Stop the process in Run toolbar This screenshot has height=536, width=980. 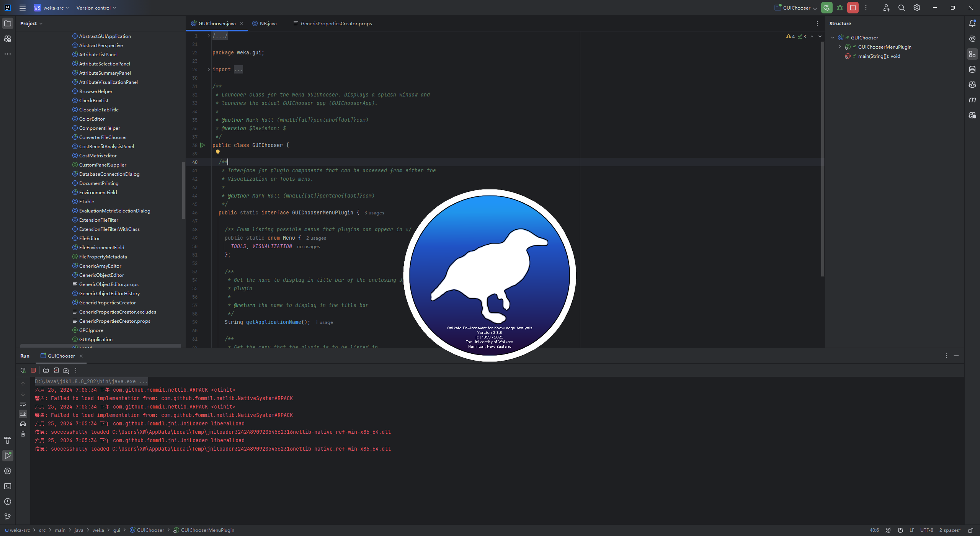[33, 370]
